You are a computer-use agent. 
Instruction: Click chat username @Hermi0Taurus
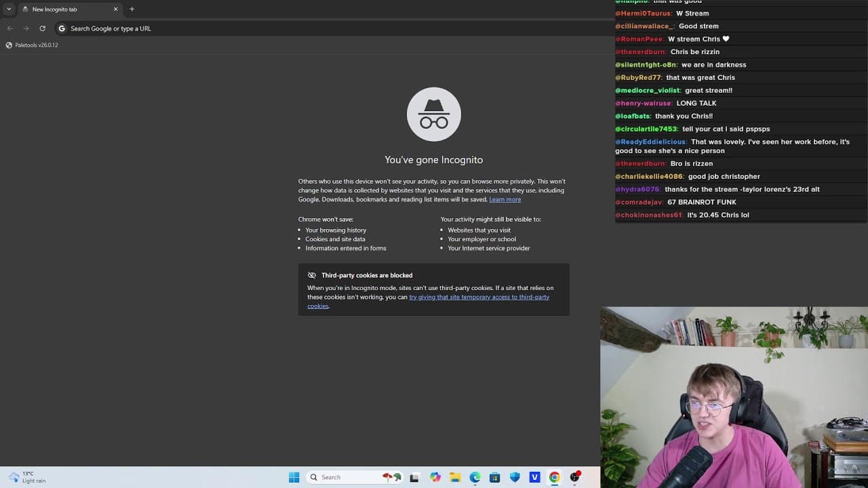(x=644, y=14)
